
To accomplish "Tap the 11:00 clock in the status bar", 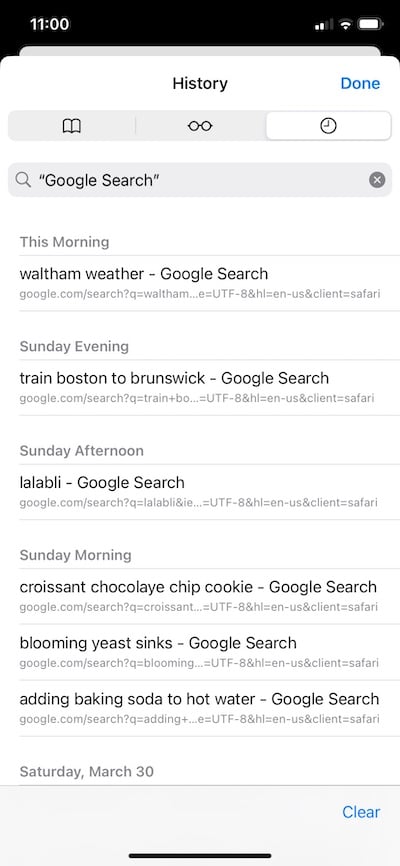I will 50,24.
